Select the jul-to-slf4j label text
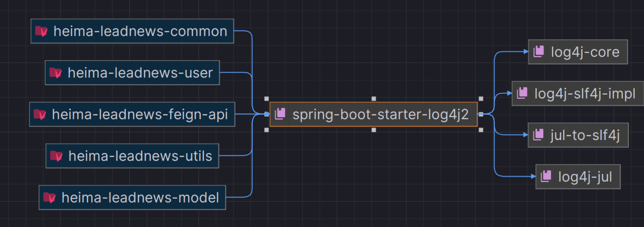The height and width of the screenshot is (227, 644). point(585,135)
